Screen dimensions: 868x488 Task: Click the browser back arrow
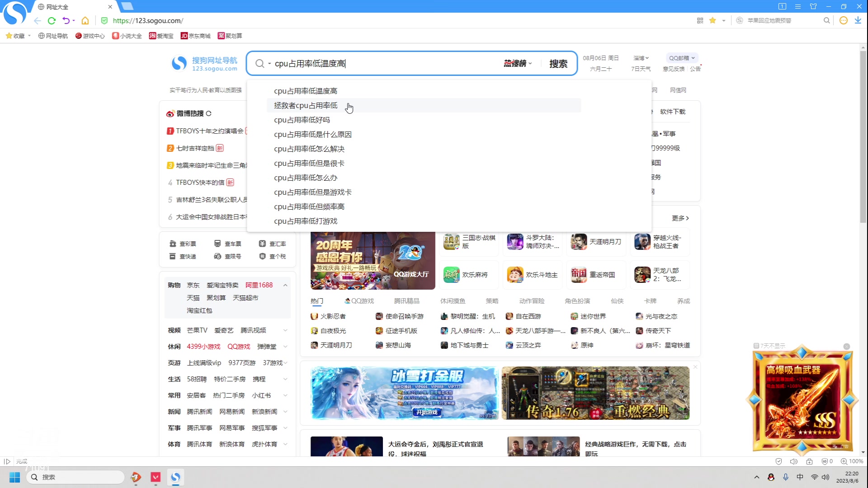[x=38, y=21]
